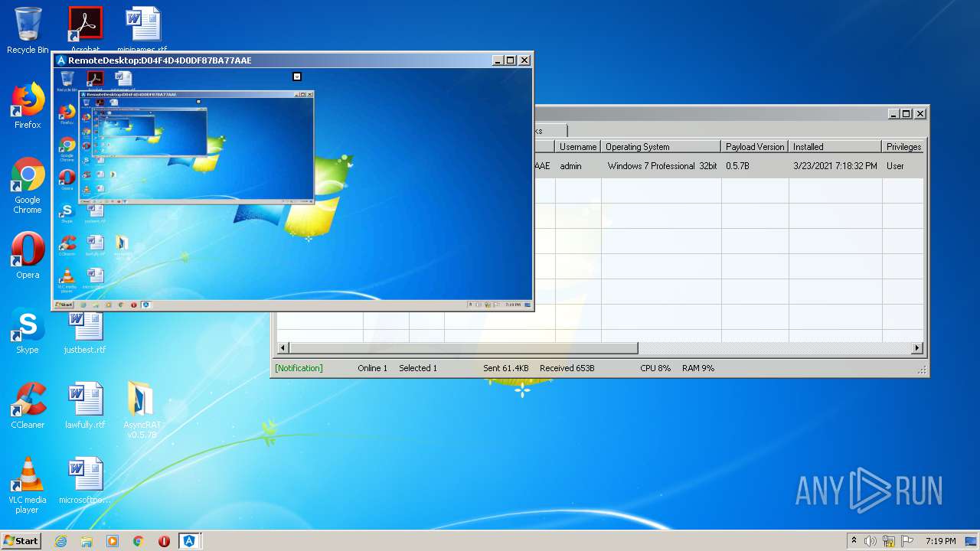Sort by the Installed column header
Screen dimensions: 980x551
[x=835, y=146]
